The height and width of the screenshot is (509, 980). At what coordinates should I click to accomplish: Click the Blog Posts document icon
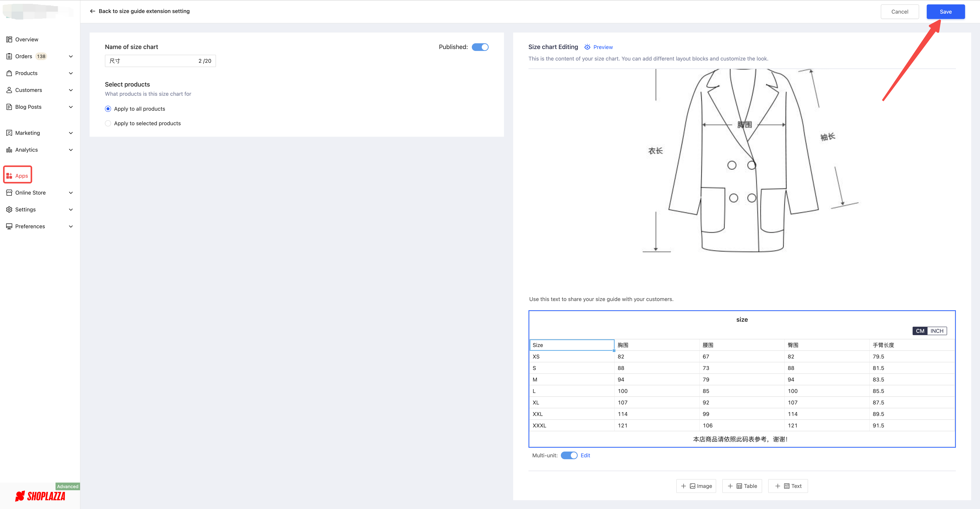point(9,107)
